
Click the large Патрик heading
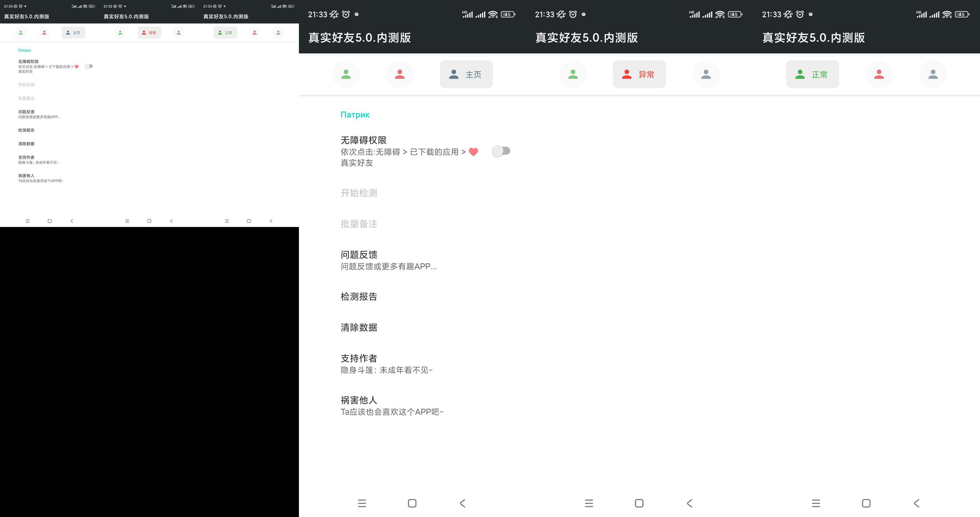pos(355,115)
